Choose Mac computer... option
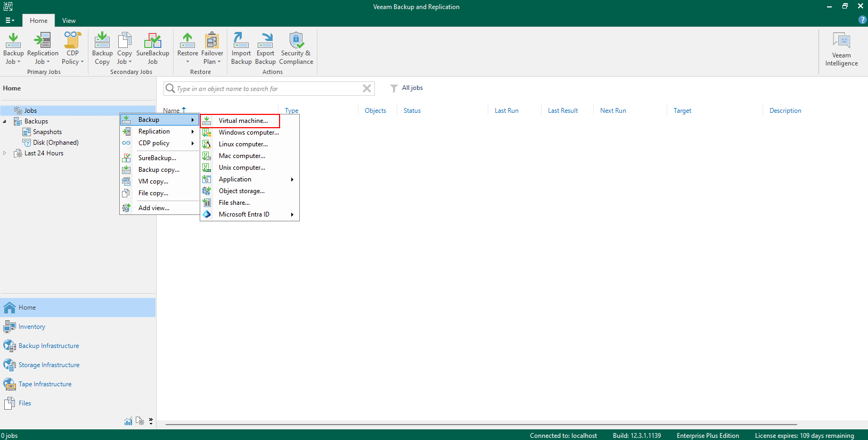Image resolution: width=868 pixels, height=440 pixels. 250,156
